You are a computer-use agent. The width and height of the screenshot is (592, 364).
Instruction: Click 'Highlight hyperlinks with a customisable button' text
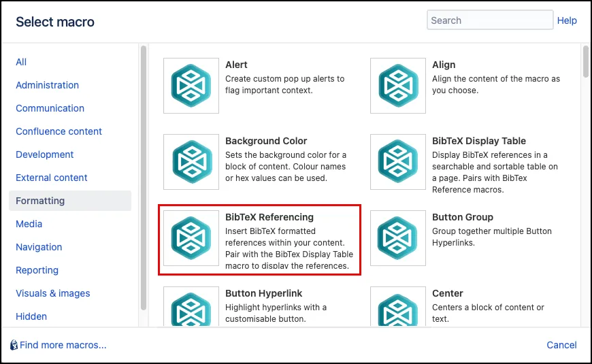tap(276, 313)
